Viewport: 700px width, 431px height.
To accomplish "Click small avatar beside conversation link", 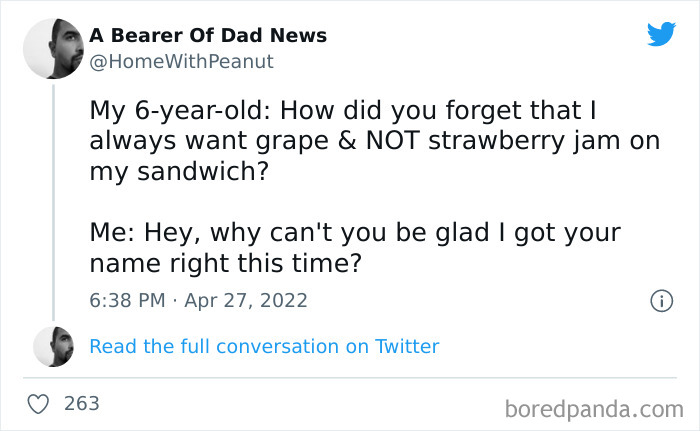I will pos(53,346).
